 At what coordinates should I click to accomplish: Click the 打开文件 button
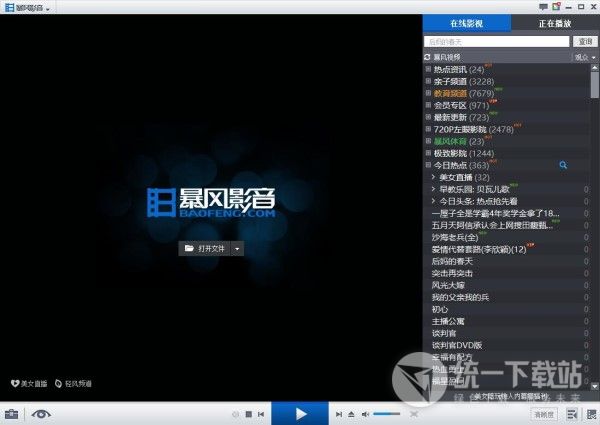pos(205,248)
